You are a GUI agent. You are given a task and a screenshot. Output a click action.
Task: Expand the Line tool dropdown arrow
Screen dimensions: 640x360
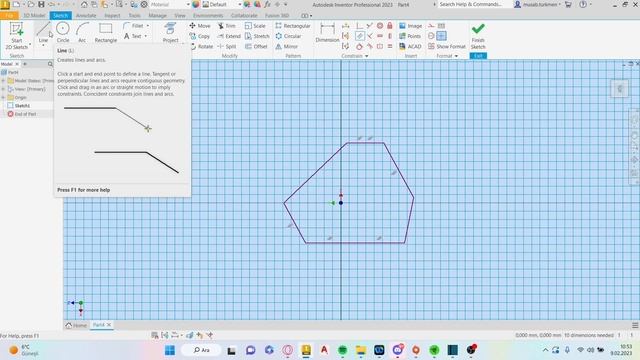pos(43,45)
